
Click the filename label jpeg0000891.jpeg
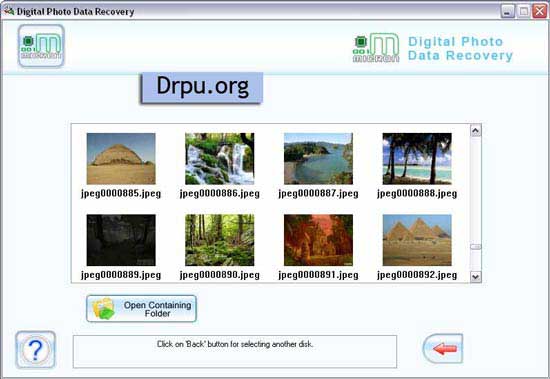click(x=318, y=275)
